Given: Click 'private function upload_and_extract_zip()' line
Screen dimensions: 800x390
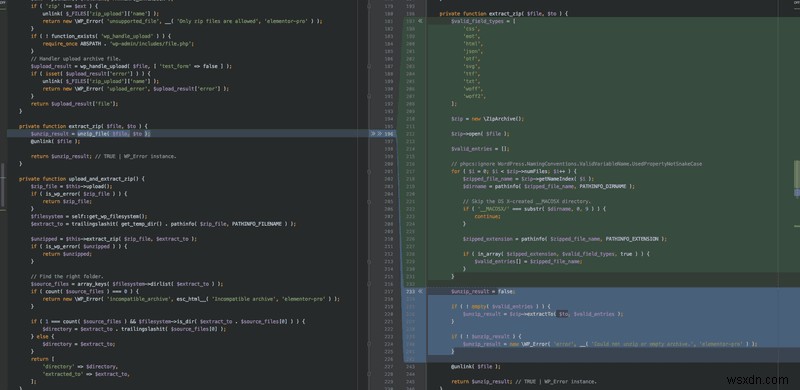Looking at the screenshot, I should 82,179.
